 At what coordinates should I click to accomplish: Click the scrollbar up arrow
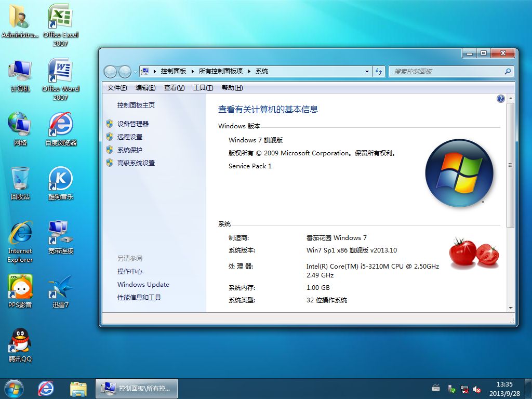coord(510,98)
